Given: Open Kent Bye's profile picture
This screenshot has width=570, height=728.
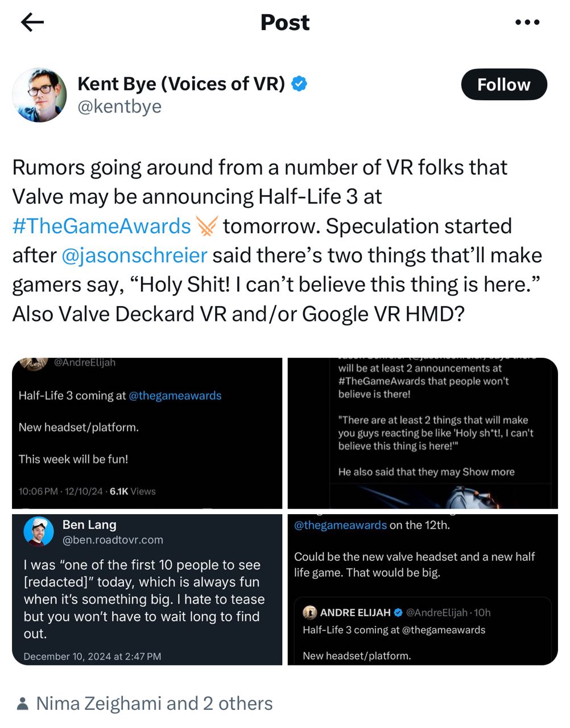Looking at the screenshot, I should [39, 95].
